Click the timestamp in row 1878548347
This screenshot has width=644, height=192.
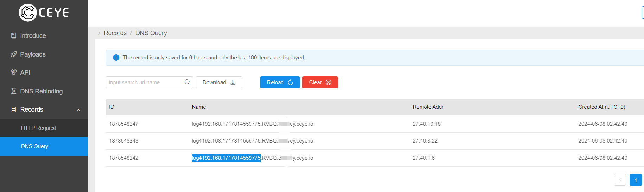click(603, 124)
